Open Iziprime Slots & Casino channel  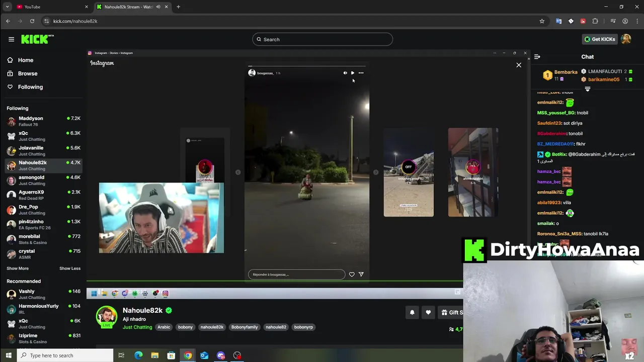click(44, 338)
